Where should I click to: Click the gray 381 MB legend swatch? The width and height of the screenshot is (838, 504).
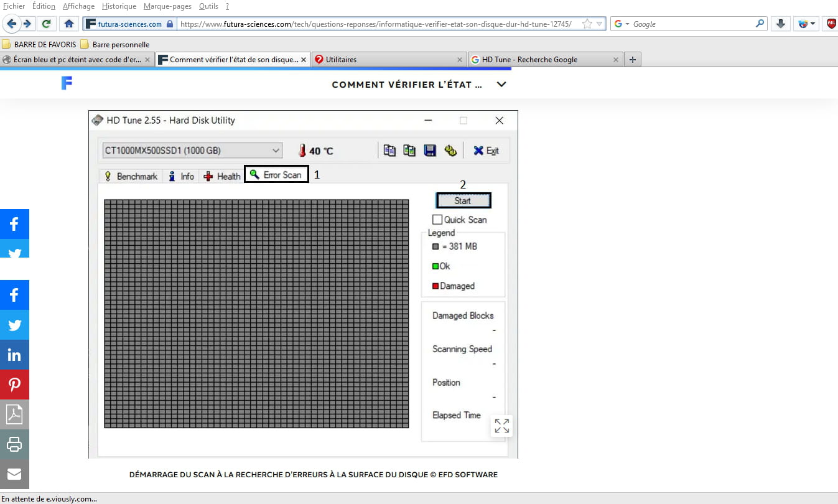(x=435, y=246)
